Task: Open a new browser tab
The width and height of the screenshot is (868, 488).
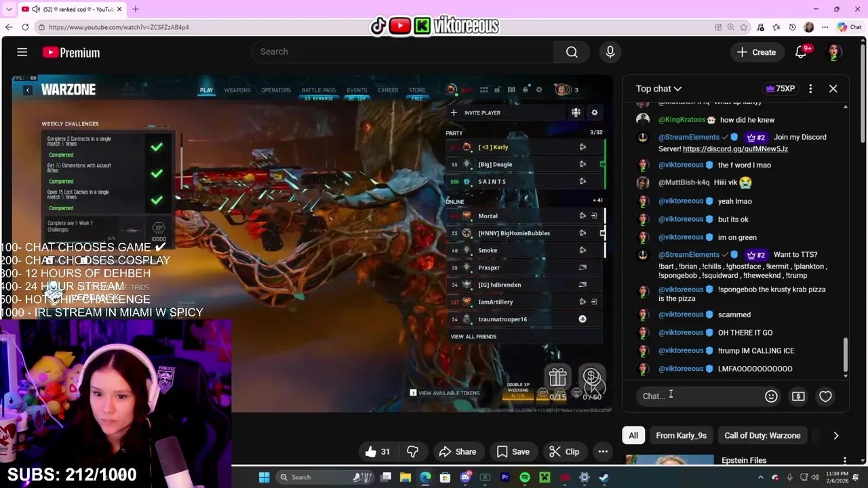Action: (x=135, y=9)
